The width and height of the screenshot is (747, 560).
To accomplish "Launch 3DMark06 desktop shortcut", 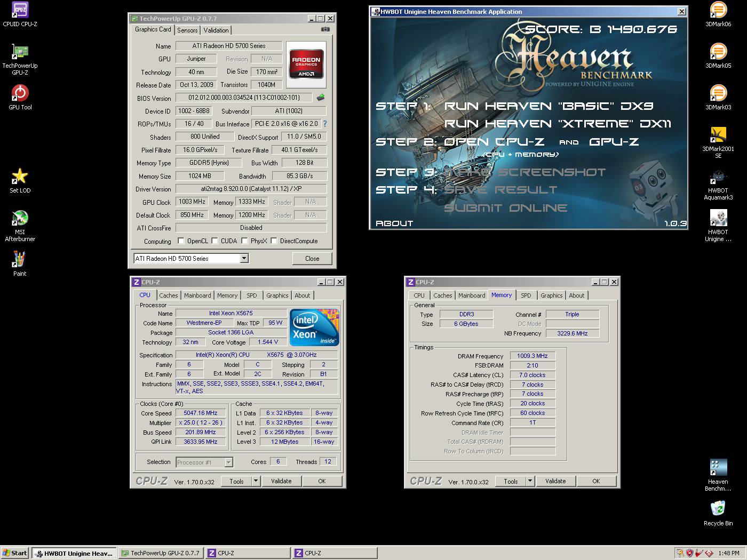I will pos(718,14).
